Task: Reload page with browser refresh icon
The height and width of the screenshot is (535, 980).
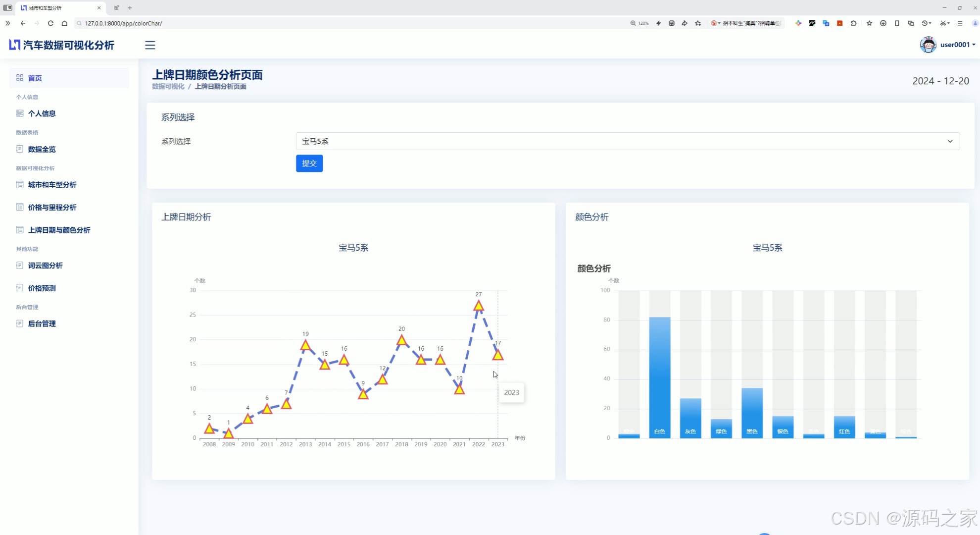Action: [x=50, y=23]
